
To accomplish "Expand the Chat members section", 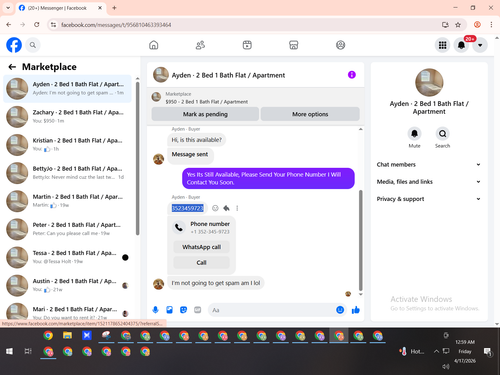I will (x=429, y=164).
